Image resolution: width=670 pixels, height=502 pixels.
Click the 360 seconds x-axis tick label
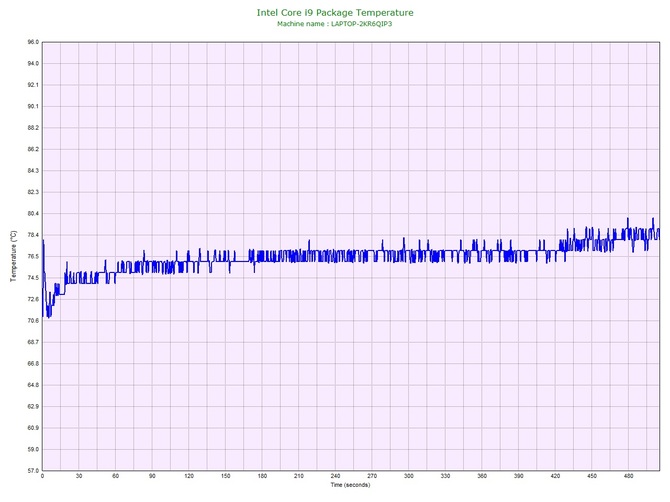[482, 476]
